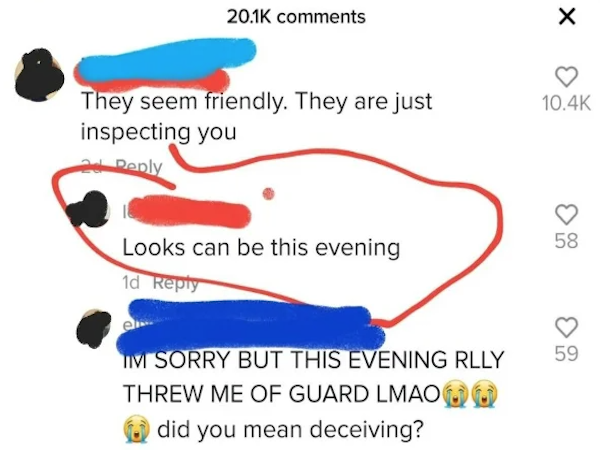Open avatar of "Looks can be this evening" commenter
Image resolution: width=600 pixels, height=450 pixels.
pos(88,209)
